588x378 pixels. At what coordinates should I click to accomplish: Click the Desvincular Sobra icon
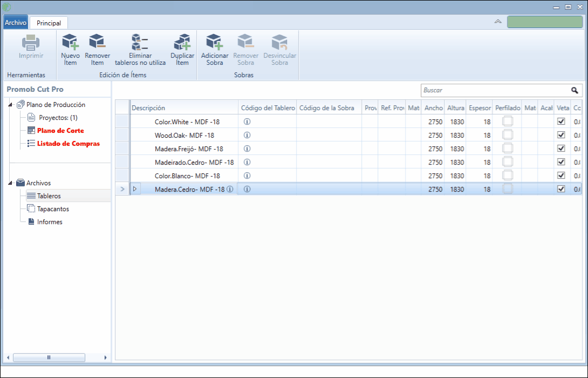[279, 42]
